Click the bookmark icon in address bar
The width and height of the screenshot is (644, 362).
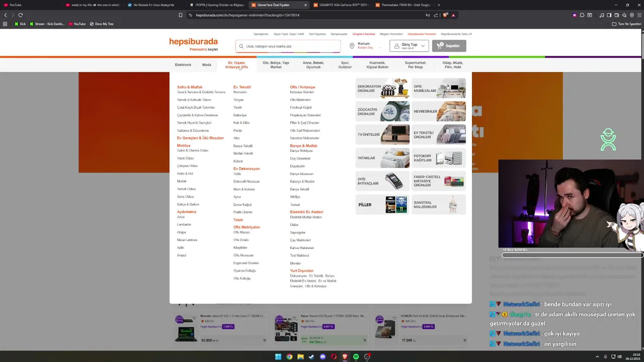click(181, 15)
